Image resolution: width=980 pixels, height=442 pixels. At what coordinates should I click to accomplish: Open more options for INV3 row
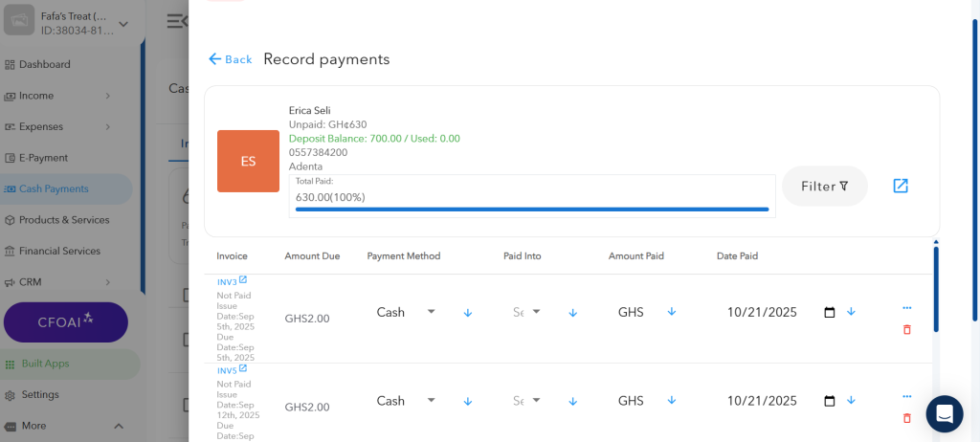[906, 308]
